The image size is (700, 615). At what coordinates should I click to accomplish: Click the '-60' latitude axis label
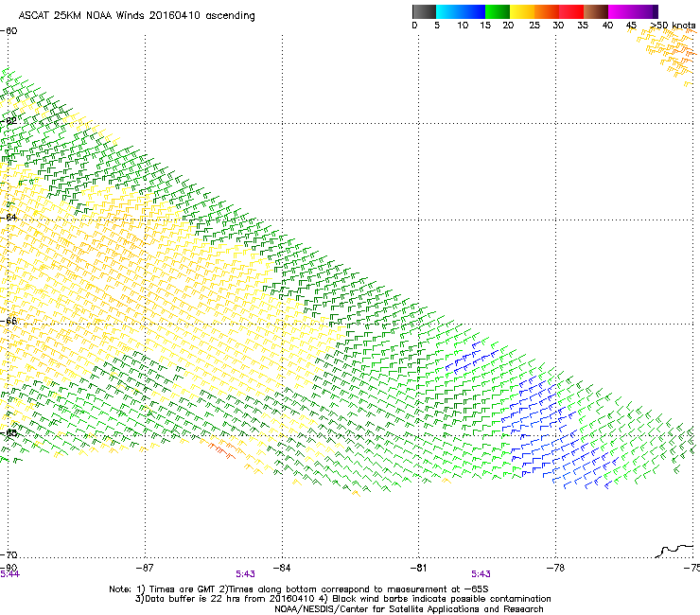pyautogui.click(x=9, y=31)
